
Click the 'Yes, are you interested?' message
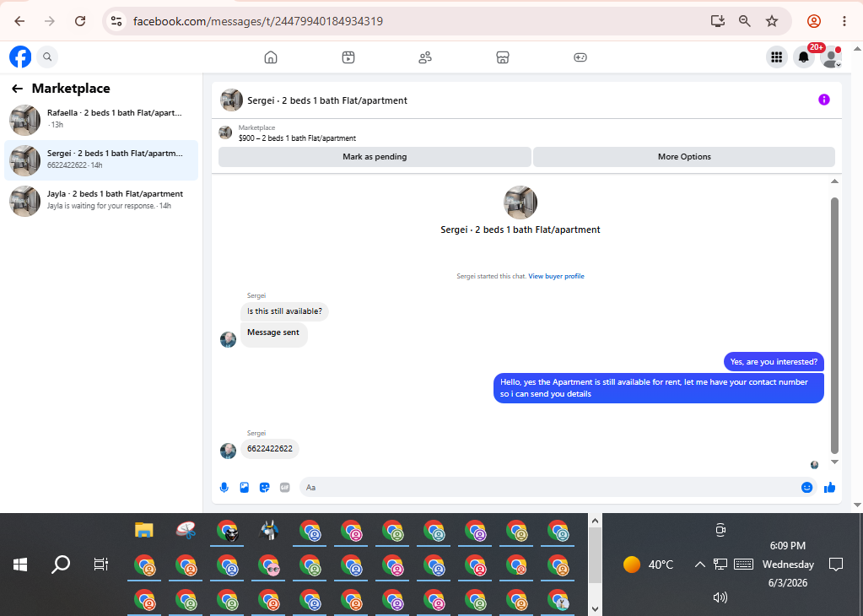(774, 362)
